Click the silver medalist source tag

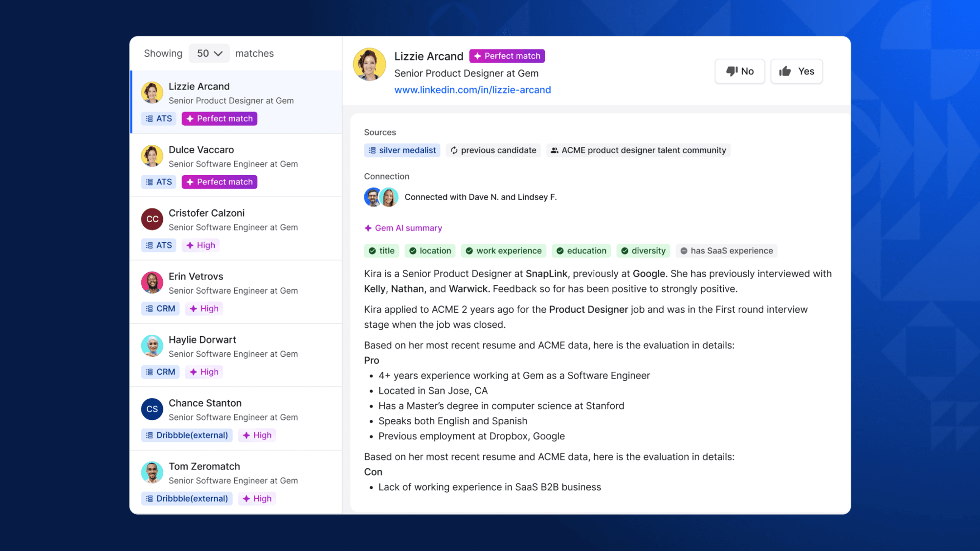pyautogui.click(x=402, y=150)
